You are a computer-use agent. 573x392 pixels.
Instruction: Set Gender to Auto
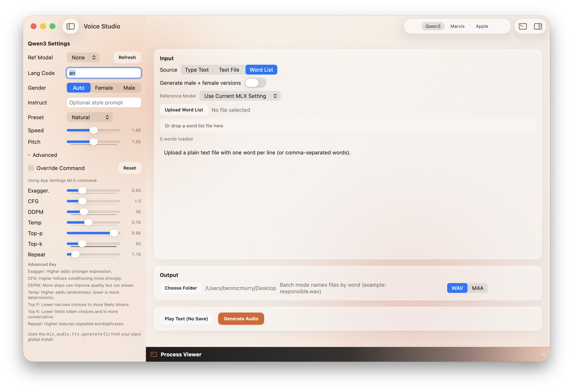tap(79, 88)
